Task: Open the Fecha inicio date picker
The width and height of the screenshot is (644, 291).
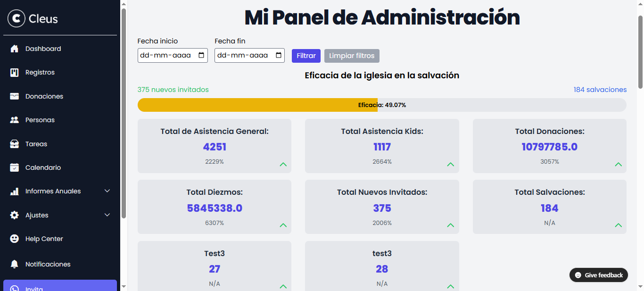Action: [202, 55]
